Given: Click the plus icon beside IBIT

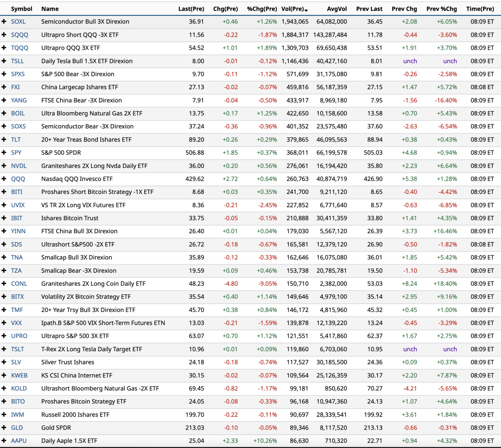Looking at the screenshot, I should [4, 218].
